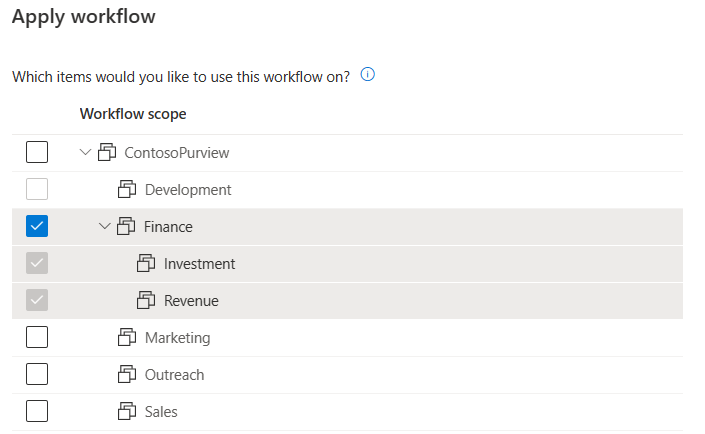Screen dimensions: 705x434
Task: Click the Sales collection icon
Action: click(127, 411)
